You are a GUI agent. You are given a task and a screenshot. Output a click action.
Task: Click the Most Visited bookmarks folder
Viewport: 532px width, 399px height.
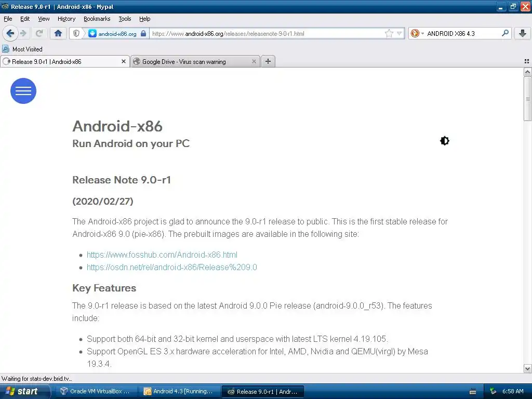(22, 49)
